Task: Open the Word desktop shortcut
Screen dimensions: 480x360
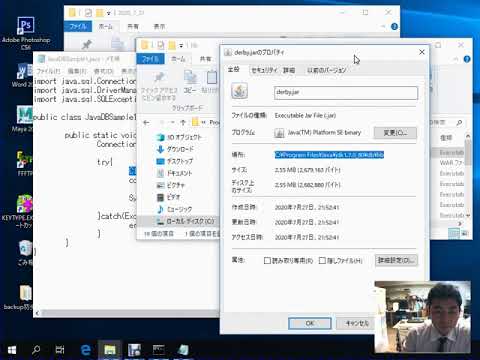Action: [x=23, y=75]
